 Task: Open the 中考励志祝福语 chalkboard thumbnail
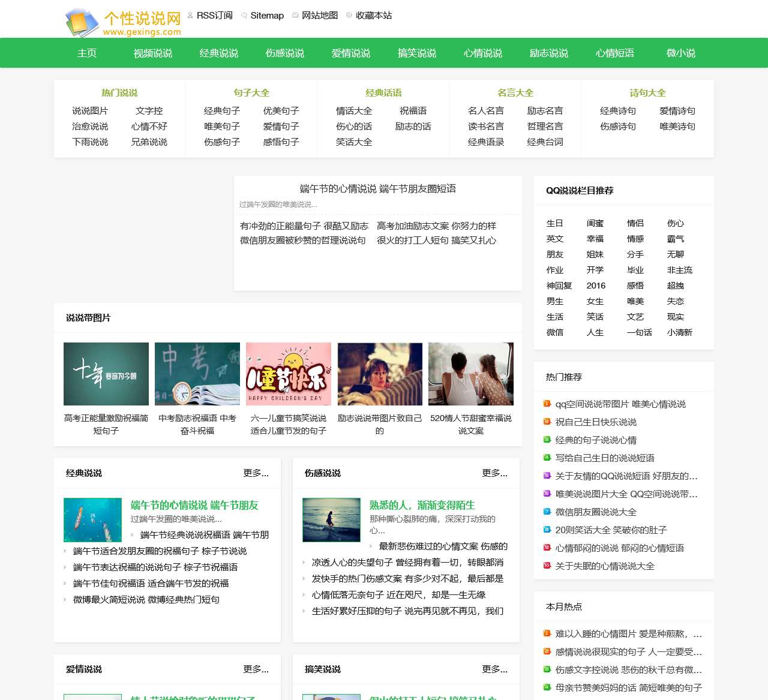[x=197, y=374]
